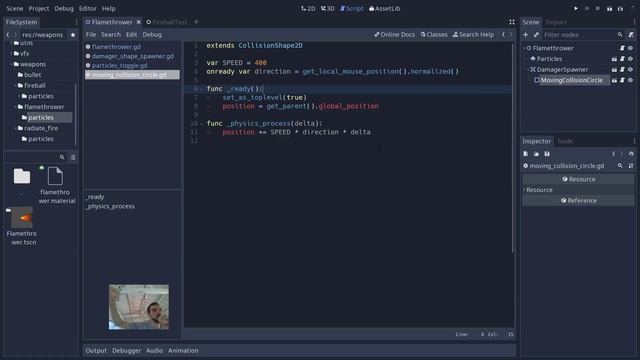
Task: Add res://weapons to favorites with the star
Action: click(x=73, y=35)
